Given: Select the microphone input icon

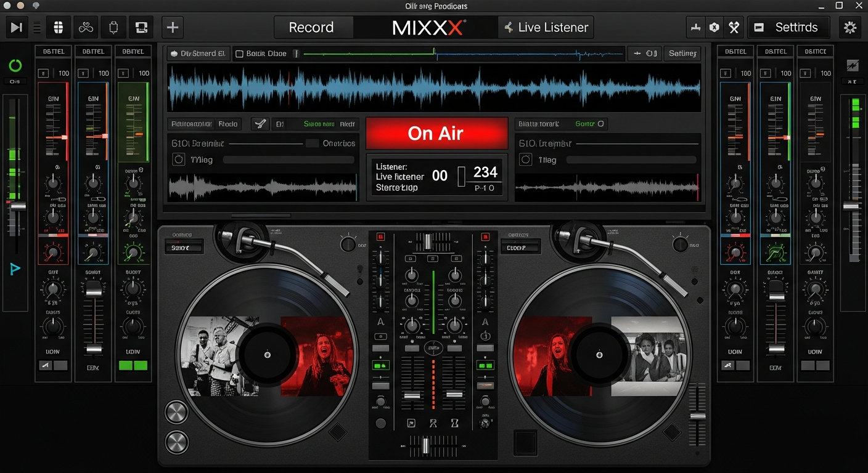Looking at the screenshot, I should click(x=113, y=27).
